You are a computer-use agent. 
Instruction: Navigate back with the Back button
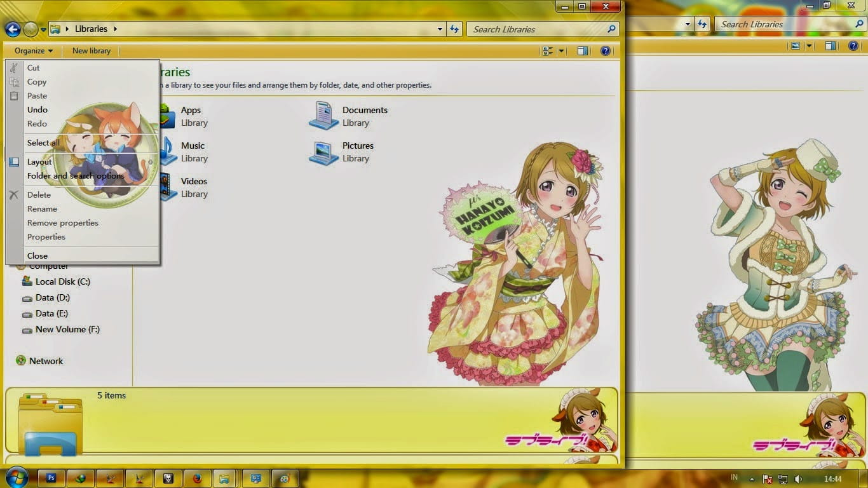click(x=13, y=29)
